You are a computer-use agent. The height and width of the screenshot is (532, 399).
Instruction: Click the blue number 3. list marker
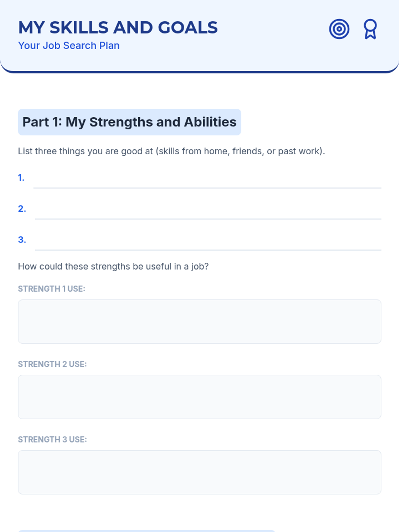coord(22,240)
